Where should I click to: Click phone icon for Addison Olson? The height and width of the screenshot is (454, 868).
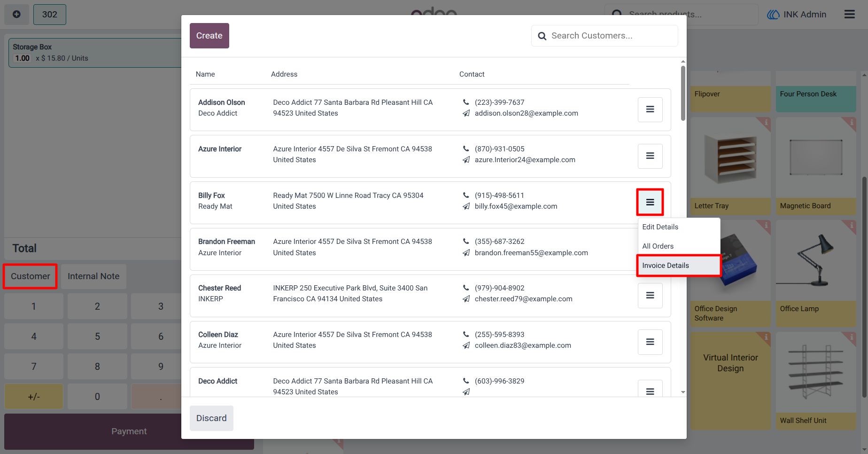point(466,102)
